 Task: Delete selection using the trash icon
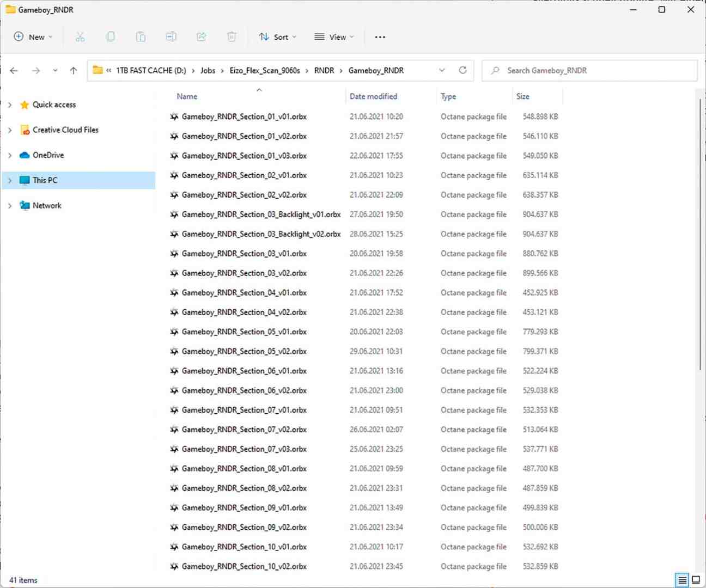(232, 36)
